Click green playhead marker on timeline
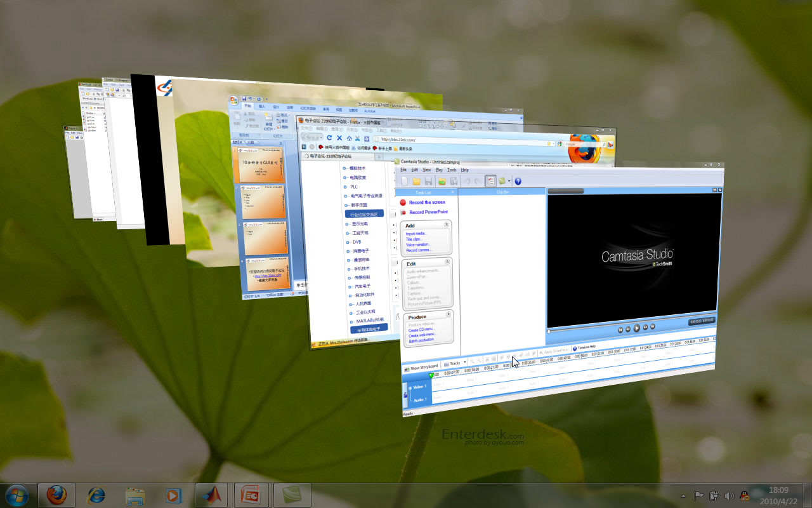 [x=432, y=375]
